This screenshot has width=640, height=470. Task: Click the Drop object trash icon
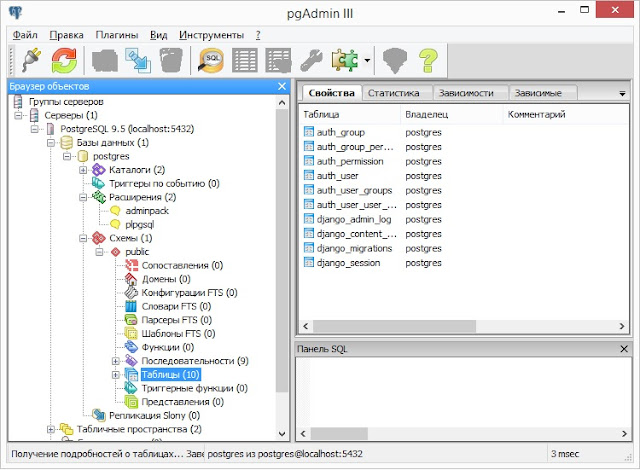(x=171, y=60)
